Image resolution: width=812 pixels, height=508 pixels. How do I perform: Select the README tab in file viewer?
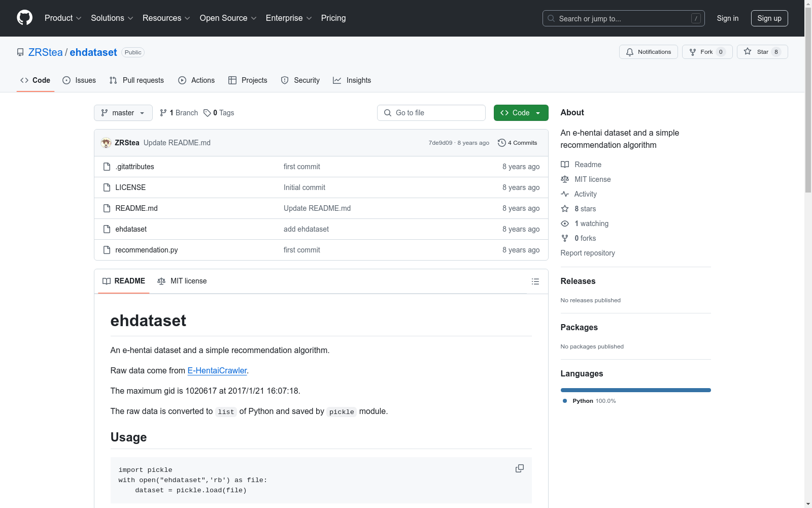(x=124, y=281)
